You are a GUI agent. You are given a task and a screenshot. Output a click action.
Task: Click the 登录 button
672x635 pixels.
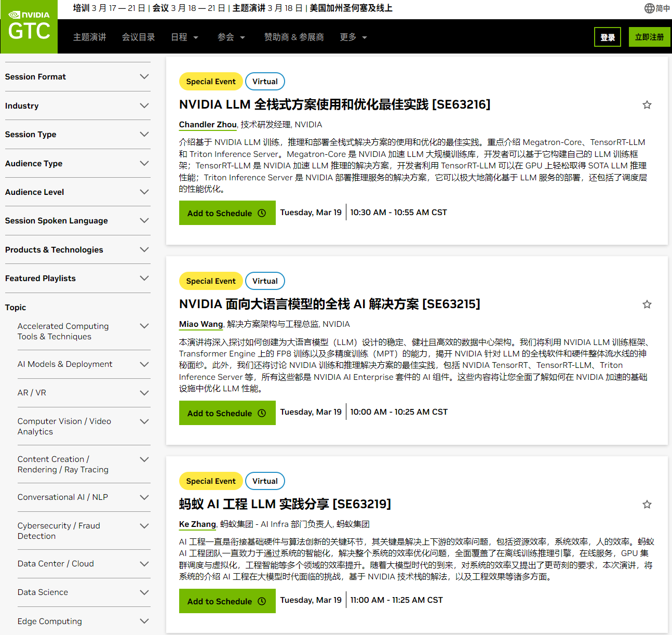coord(607,37)
